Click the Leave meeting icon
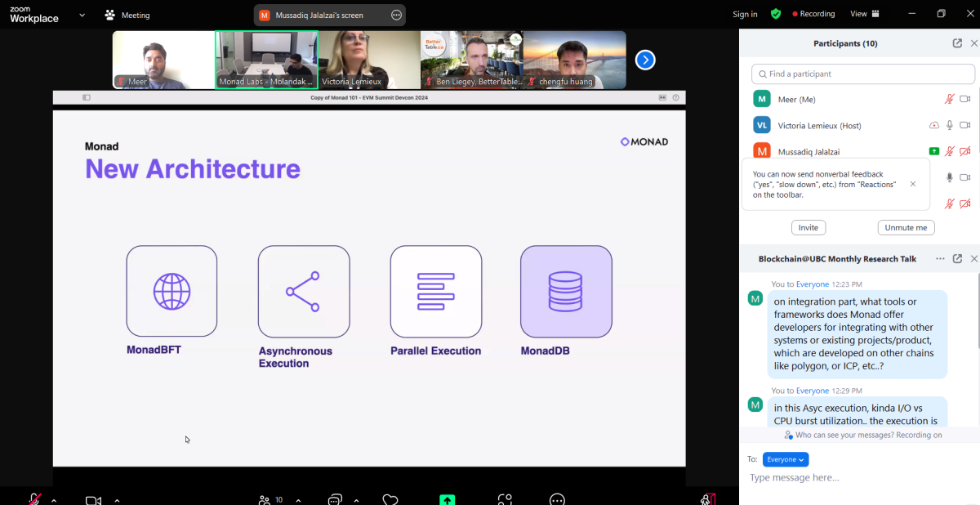Image resolution: width=980 pixels, height=505 pixels. click(708, 499)
